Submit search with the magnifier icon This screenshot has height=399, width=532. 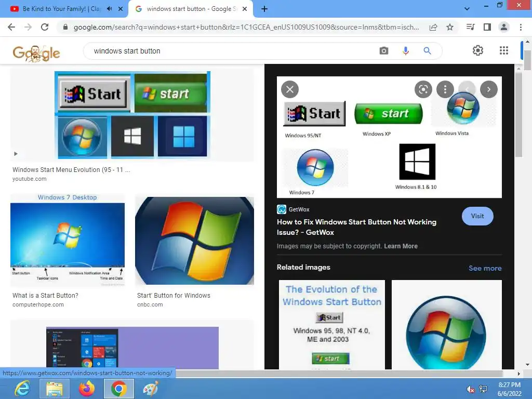pos(427,51)
